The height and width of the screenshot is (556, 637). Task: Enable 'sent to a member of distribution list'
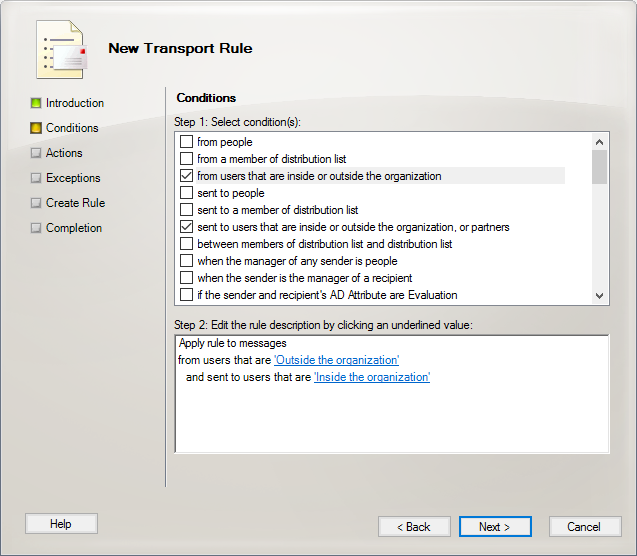[186, 210]
